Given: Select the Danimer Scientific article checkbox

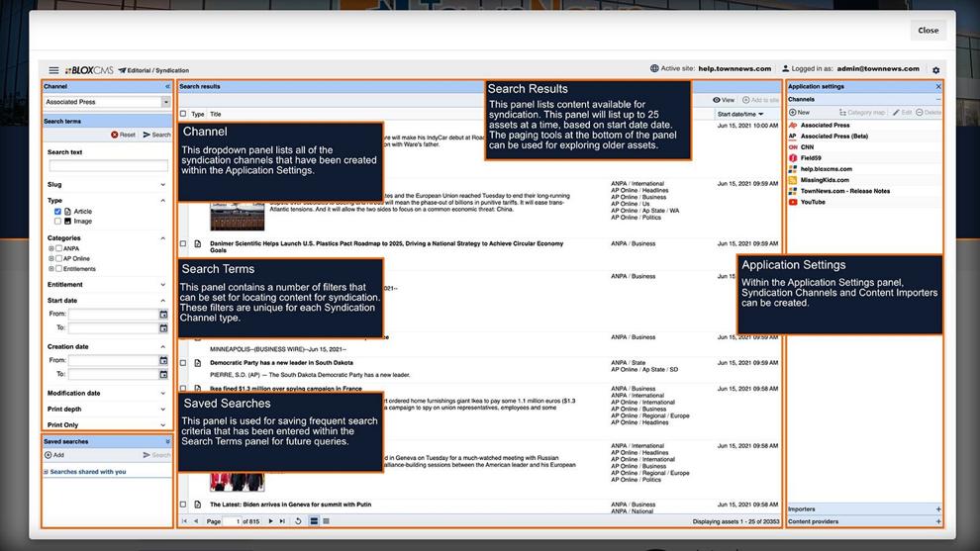Looking at the screenshot, I should click(x=183, y=243).
